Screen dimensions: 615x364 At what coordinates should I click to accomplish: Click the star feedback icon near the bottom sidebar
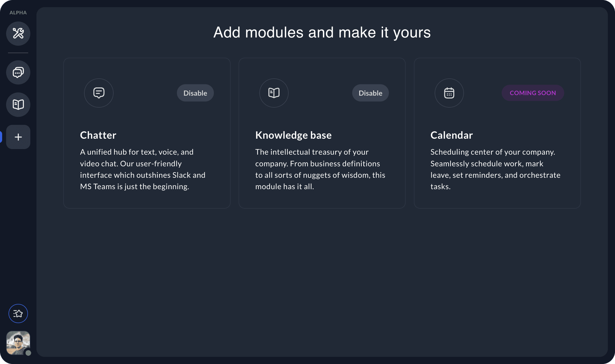click(x=18, y=314)
